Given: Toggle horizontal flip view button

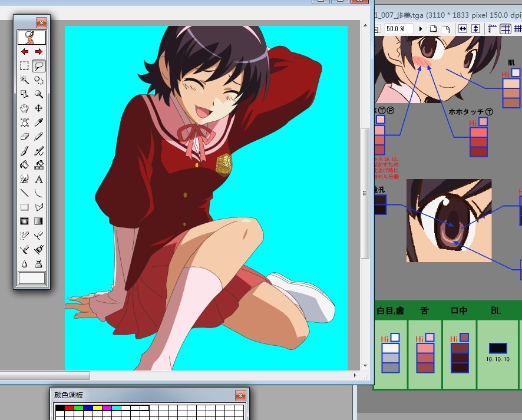Looking at the screenshot, I should pos(462,29).
